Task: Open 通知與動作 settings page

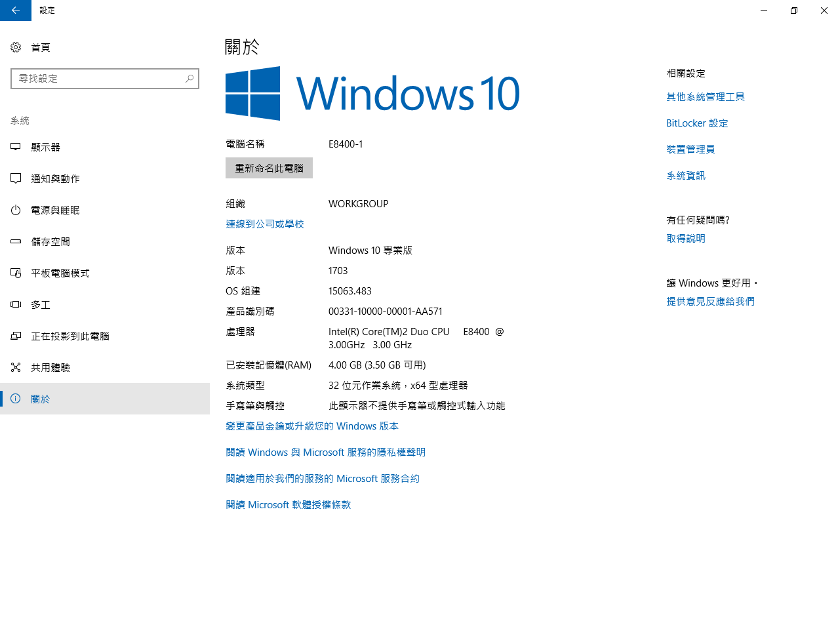Action: pyautogui.click(x=105, y=178)
